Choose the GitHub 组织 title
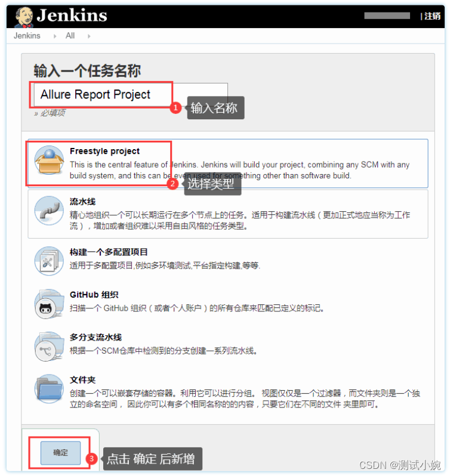450x476 pixels. coord(94,295)
